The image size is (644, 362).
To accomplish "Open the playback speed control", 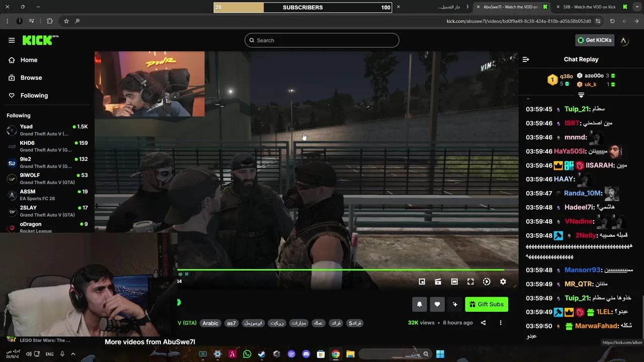I will [x=487, y=282].
